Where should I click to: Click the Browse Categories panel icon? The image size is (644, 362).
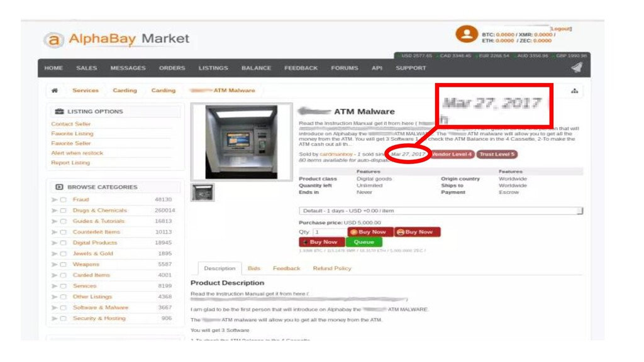click(59, 187)
